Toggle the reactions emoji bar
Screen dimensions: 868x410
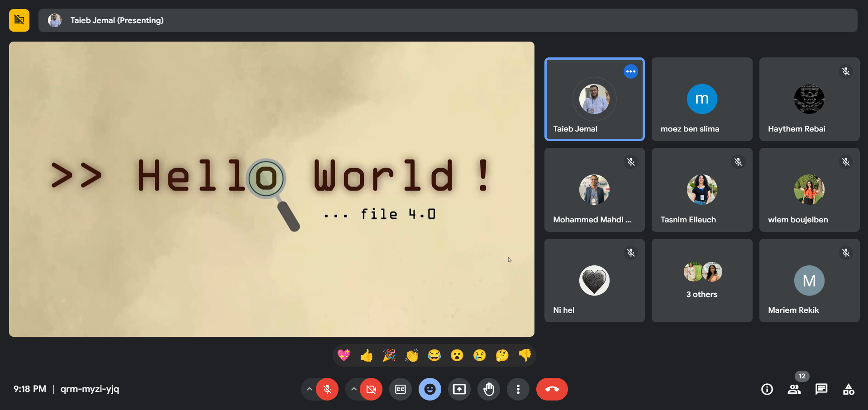pos(430,389)
